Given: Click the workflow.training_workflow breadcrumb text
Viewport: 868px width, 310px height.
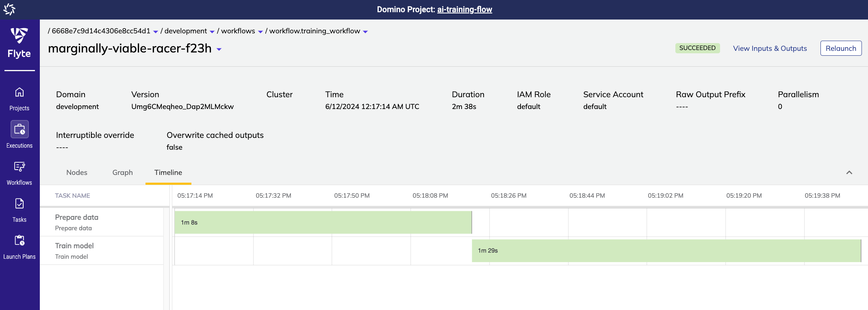Looking at the screenshot, I should click(x=315, y=31).
